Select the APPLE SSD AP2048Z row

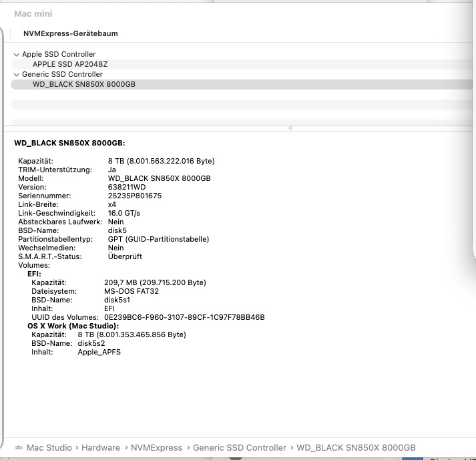pyautogui.click(x=243, y=64)
